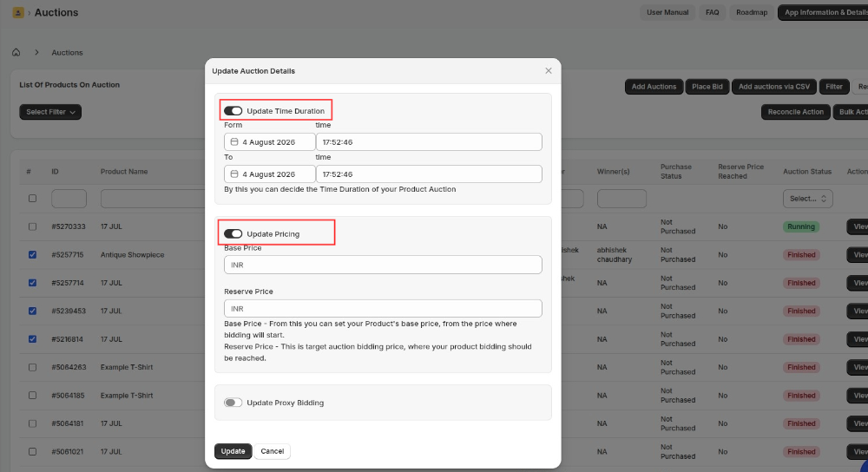
Task: Toggle the Update Time Duration switch
Action: pyautogui.click(x=233, y=111)
